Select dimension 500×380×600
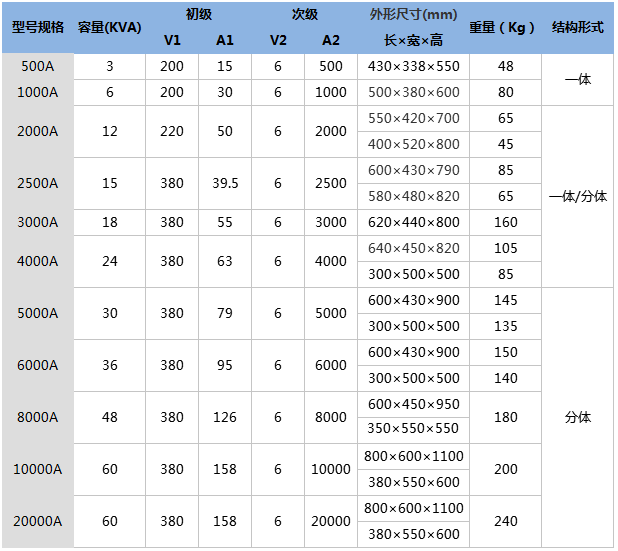The image size is (618, 551). pos(413,92)
